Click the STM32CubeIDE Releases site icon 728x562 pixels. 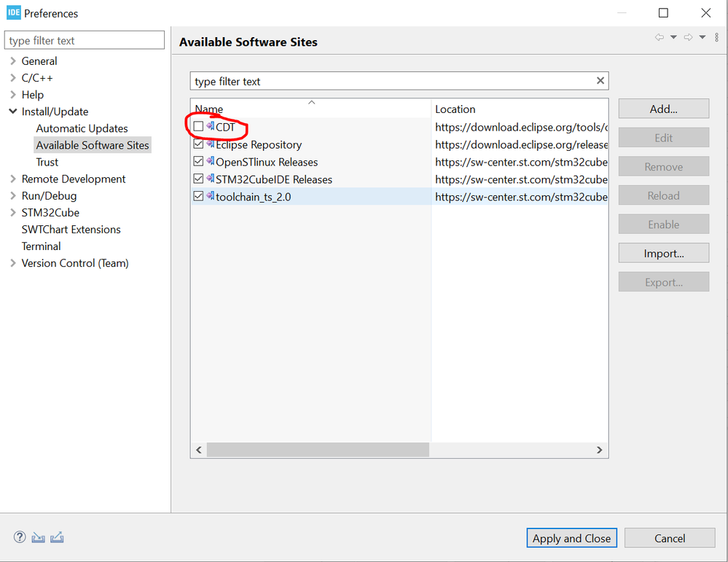click(x=211, y=179)
